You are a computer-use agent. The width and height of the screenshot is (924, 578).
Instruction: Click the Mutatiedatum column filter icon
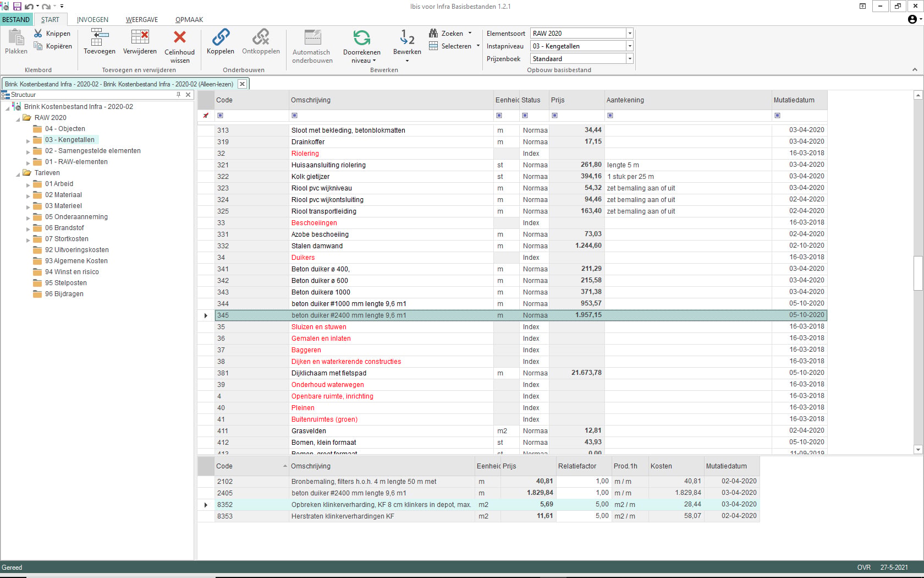(x=778, y=116)
